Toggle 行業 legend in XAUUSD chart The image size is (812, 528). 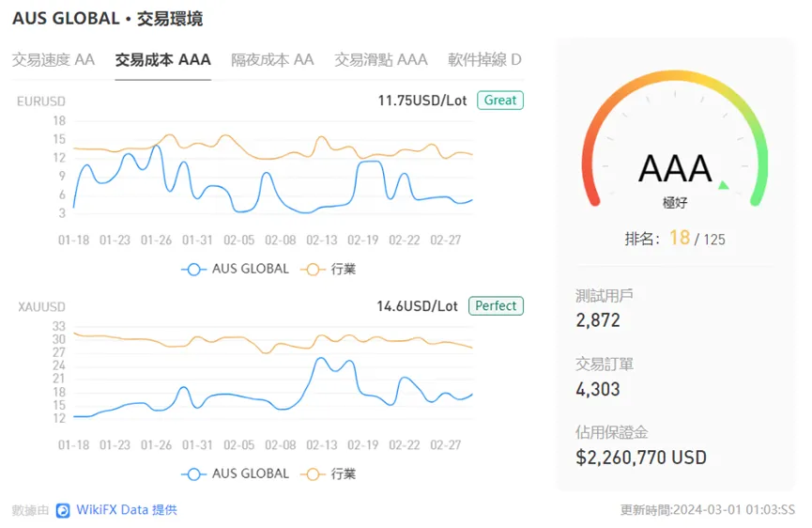(329, 474)
